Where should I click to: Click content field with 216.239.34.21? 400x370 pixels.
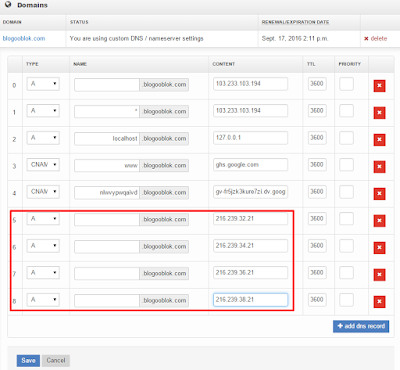(x=250, y=246)
